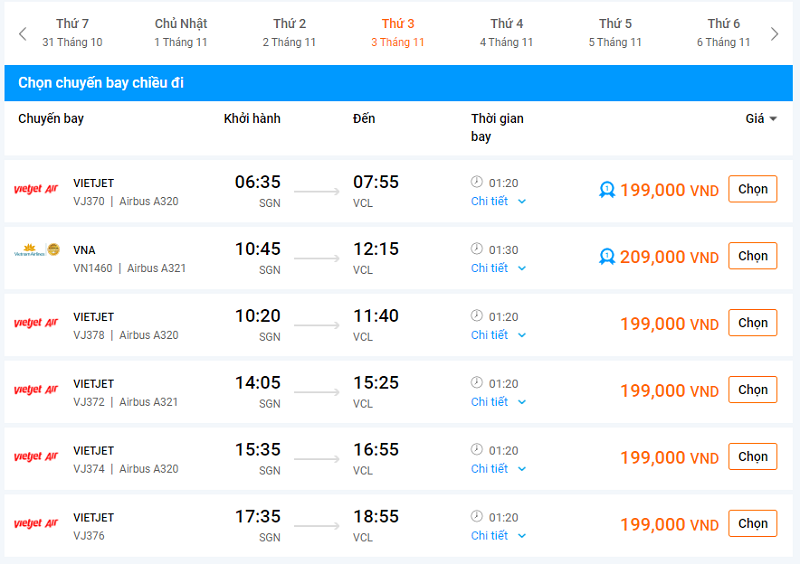Image resolution: width=800 pixels, height=564 pixels.
Task: Click the best price badge beside VJ370 fare
Action: [x=606, y=190]
